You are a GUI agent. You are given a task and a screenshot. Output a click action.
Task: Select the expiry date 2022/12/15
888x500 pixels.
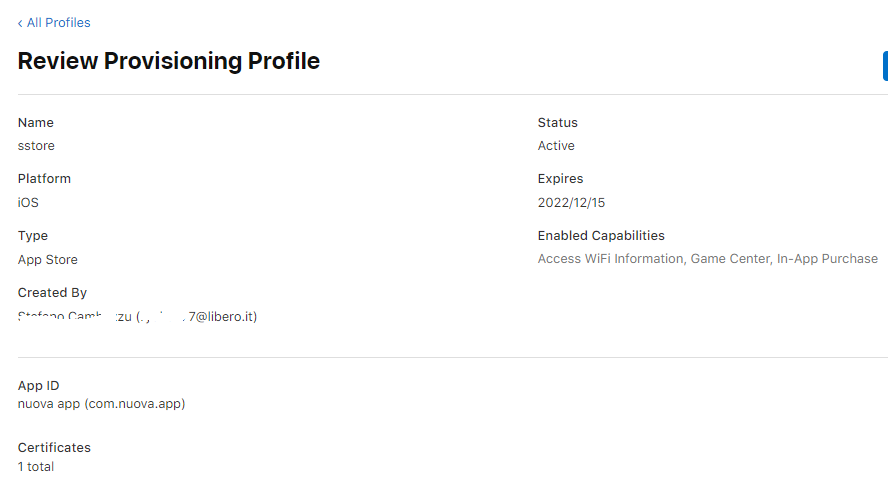pyautogui.click(x=571, y=203)
